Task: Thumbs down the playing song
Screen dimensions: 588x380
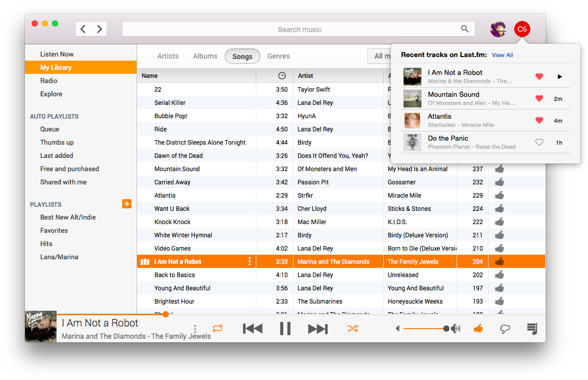Action: tap(505, 329)
